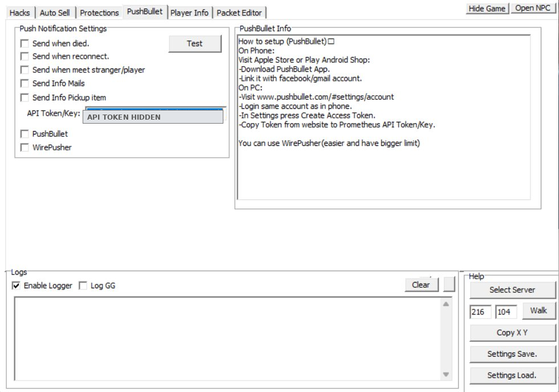Clear the logs with Clear button
559x392 pixels.
tap(421, 285)
